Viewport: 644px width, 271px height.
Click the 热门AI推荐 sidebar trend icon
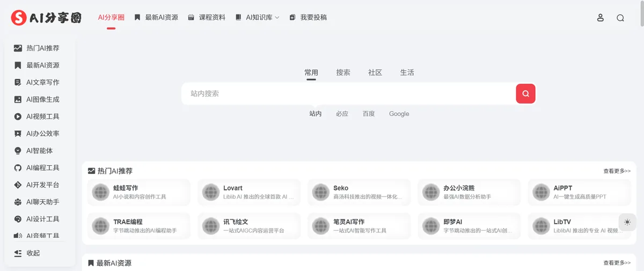[18, 48]
